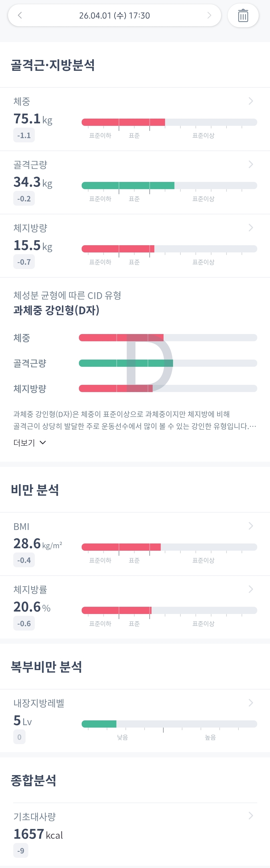Tap the 과체중 강인형(D자) heading
This screenshot has height=868, width=270.
click(x=56, y=310)
